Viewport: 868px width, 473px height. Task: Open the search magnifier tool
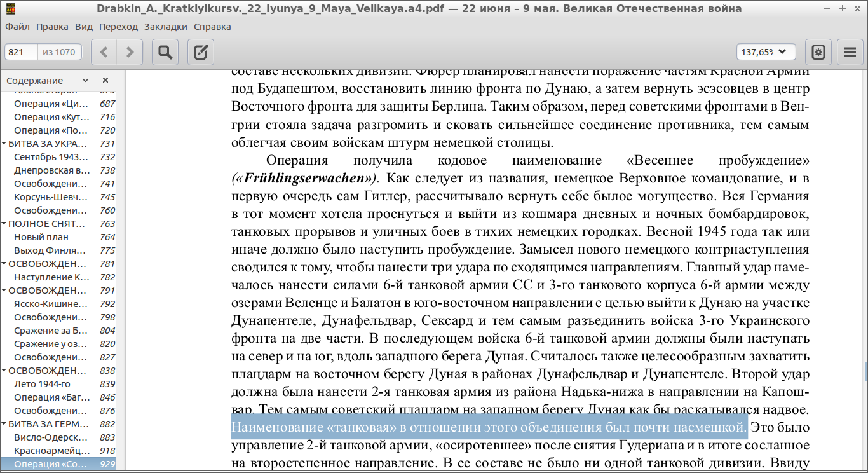[x=165, y=52]
